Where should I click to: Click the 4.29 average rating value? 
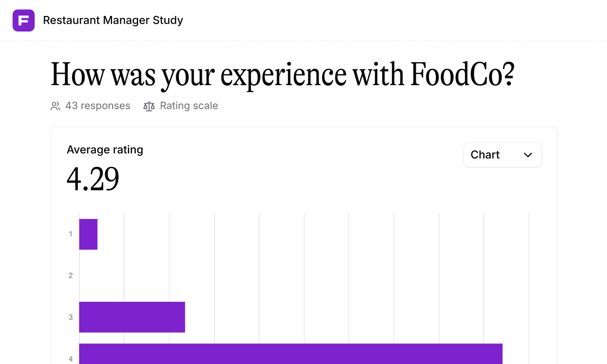pyautogui.click(x=93, y=179)
